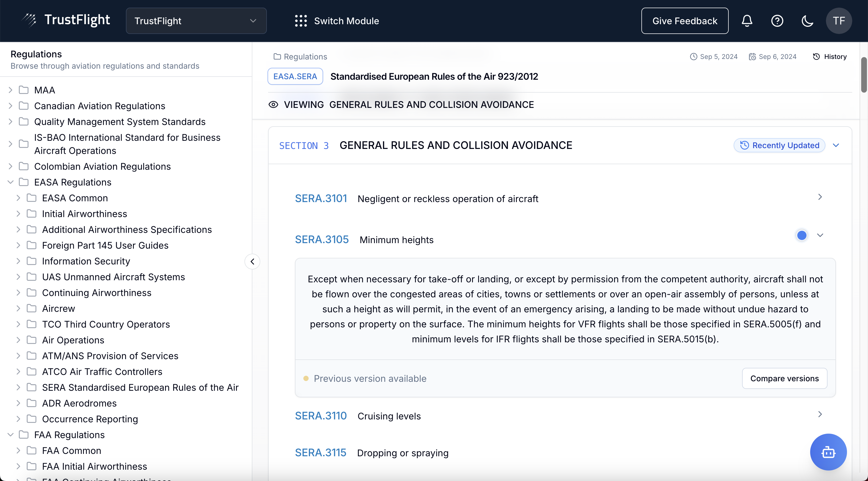Click the blue dot on SERA.3105
This screenshot has width=868, height=481.
tap(801, 236)
